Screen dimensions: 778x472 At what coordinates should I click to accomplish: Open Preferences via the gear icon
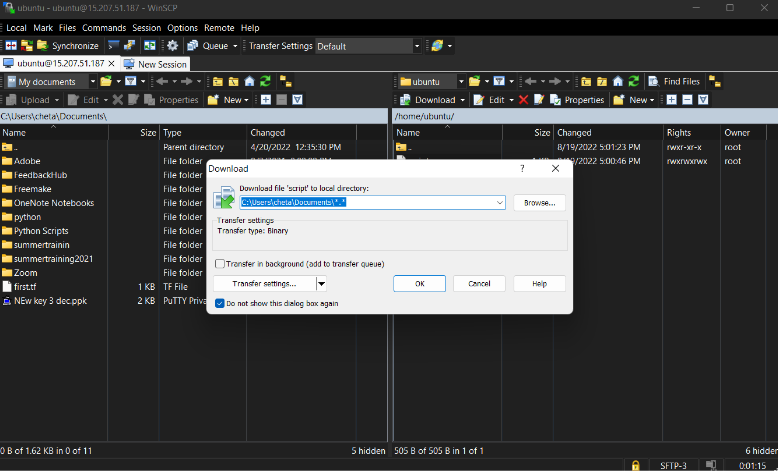(x=172, y=46)
